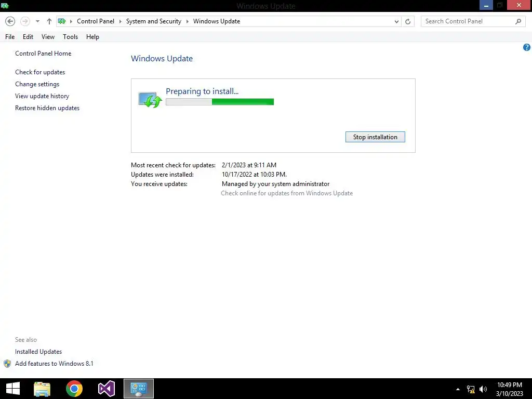Open the Tools menu

(x=70, y=37)
